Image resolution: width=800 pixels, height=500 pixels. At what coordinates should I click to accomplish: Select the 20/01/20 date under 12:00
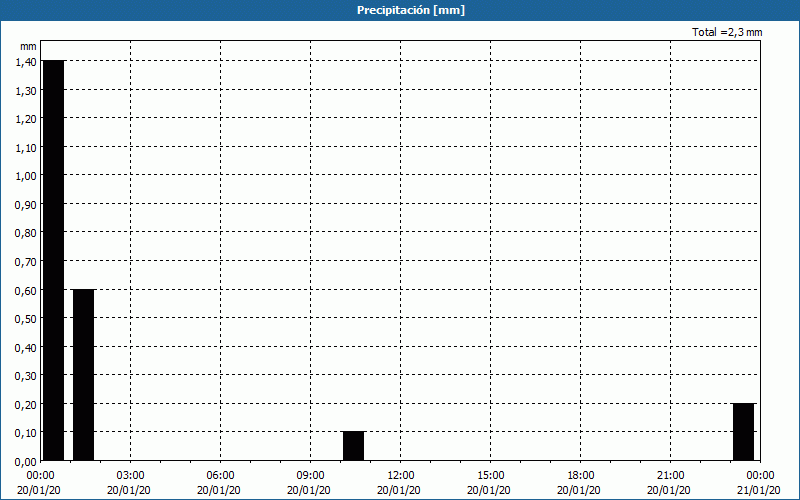pyautogui.click(x=399, y=490)
